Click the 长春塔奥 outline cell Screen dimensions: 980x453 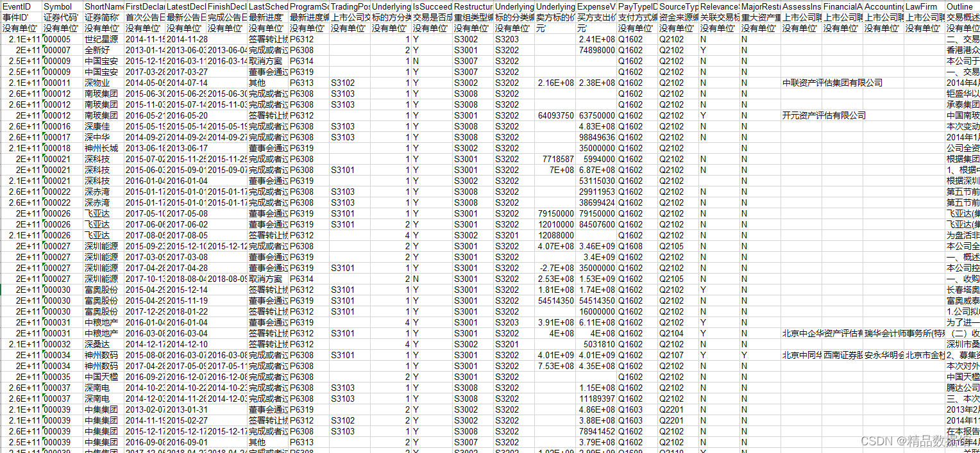tap(962, 290)
